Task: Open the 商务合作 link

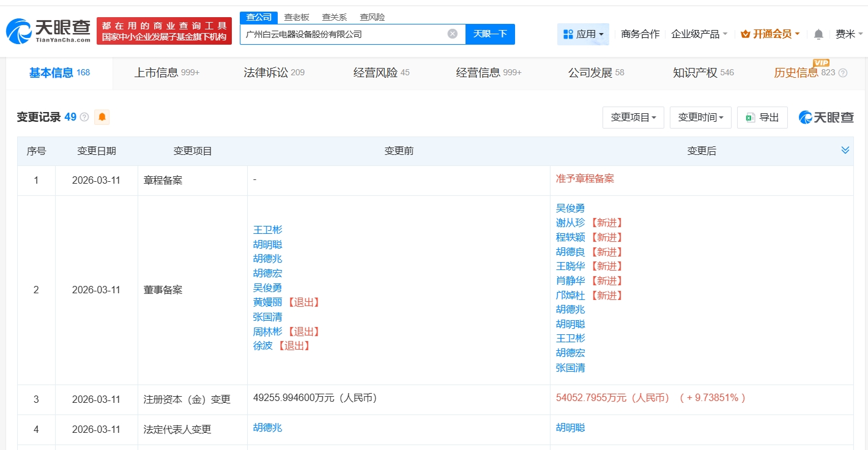Action: coord(640,34)
